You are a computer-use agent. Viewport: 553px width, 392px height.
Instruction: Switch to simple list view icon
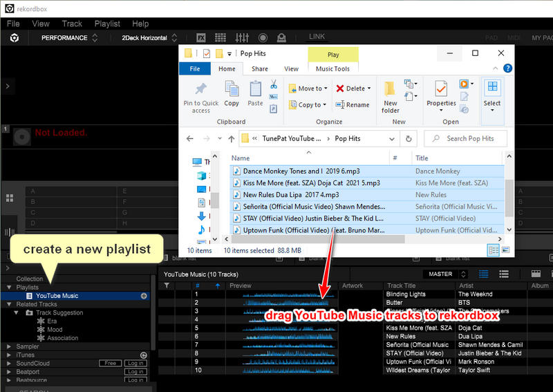tap(504, 274)
